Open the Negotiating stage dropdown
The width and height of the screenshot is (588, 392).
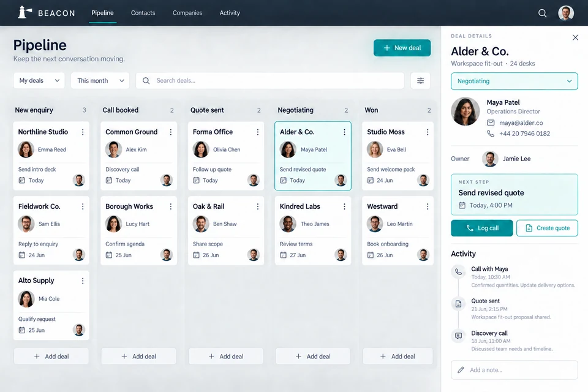coord(514,81)
